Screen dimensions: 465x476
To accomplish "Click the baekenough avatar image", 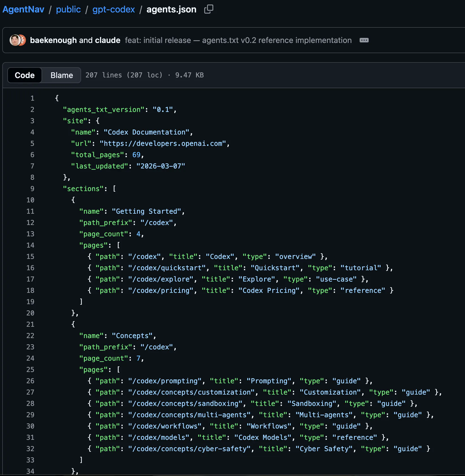I will pyautogui.click(x=15, y=40).
